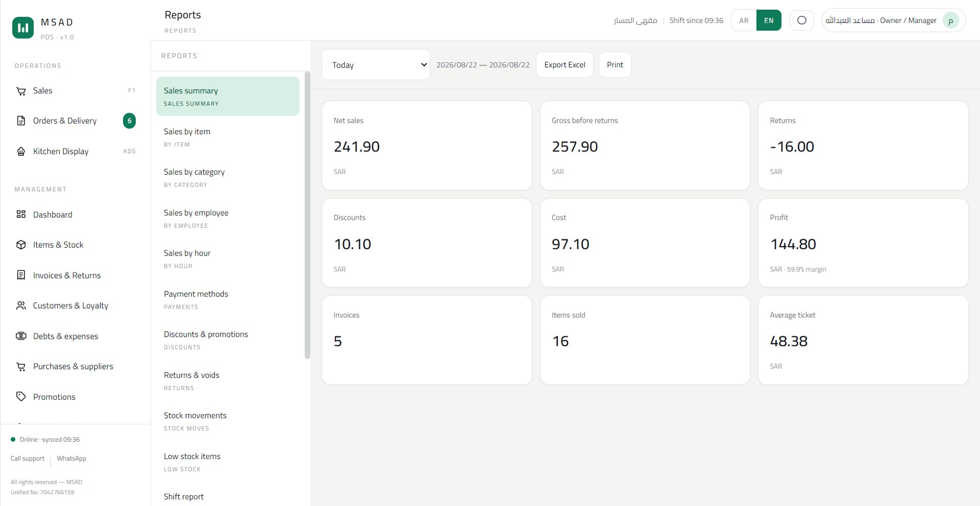Viewport: 980px width, 506px height.
Task: Click the 'Shift since 09:36' header text
Action: [x=696, y=20]
